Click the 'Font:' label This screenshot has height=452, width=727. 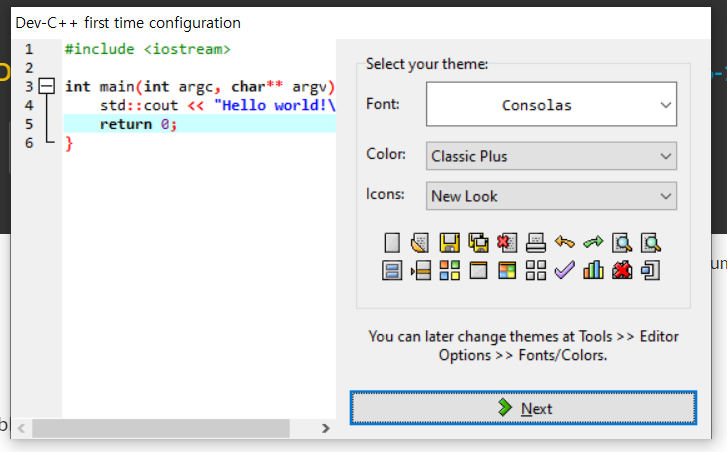click(383, 104)
